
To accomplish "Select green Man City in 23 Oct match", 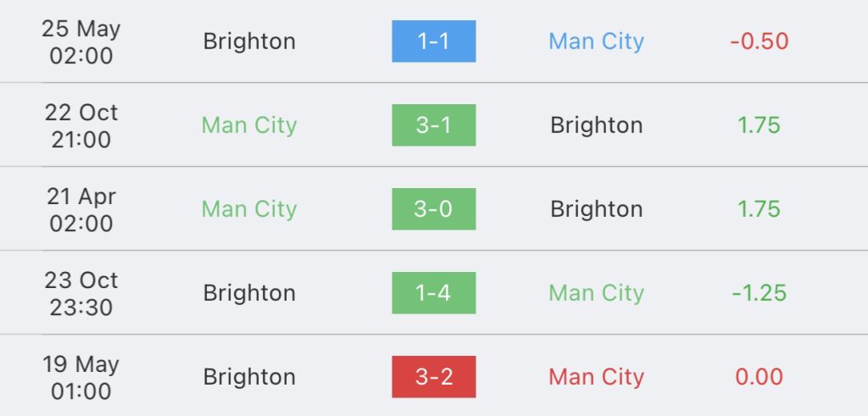I will [596, 292].
